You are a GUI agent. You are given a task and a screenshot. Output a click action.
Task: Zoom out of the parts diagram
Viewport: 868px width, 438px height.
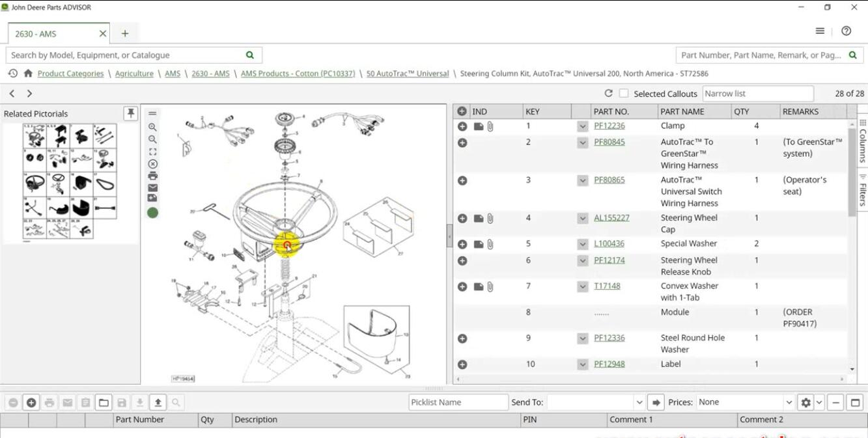tap(152, 139)
